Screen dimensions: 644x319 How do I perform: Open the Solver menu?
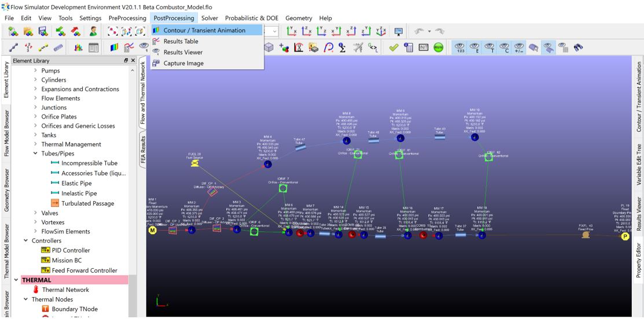point(209,18)
